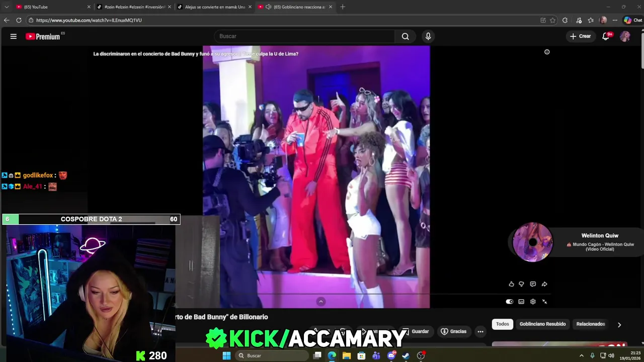Click the video title overlay text
Image resolution: width=644 pixels, height=362 pixels.
196,54
